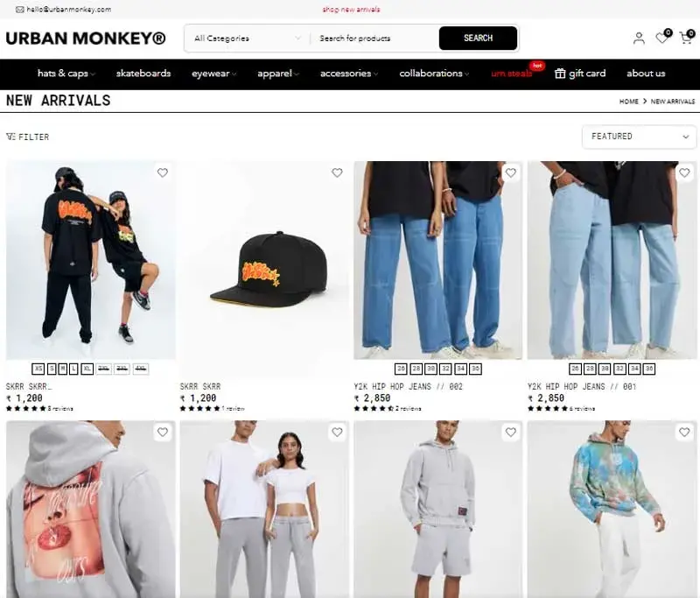
Task: Open the shopping cart icon
Action: click(x=686, y=38)
